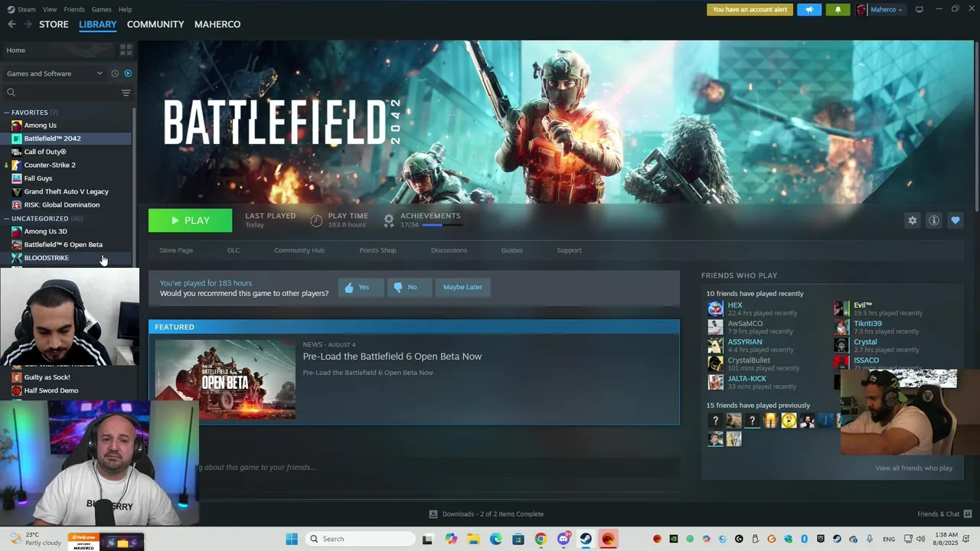Open the Friends menu
Image resolution: width=980 pixels, height=551 pixels.
click(74, 9)
